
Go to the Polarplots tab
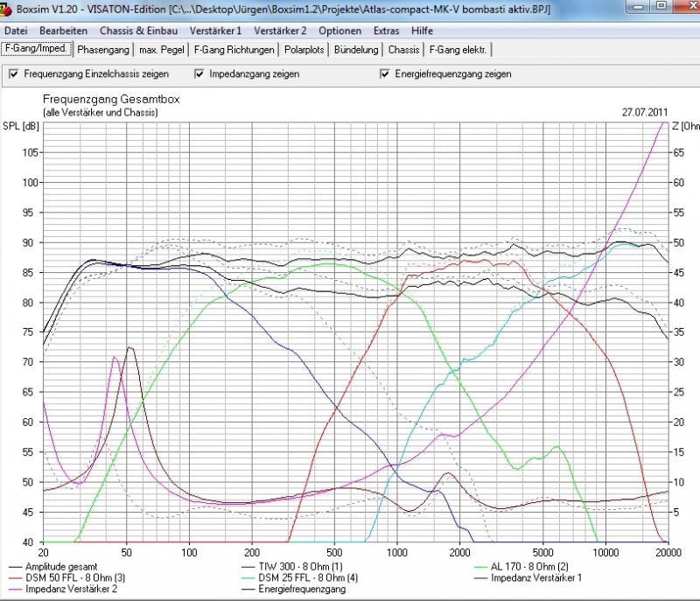coord(304,50)
